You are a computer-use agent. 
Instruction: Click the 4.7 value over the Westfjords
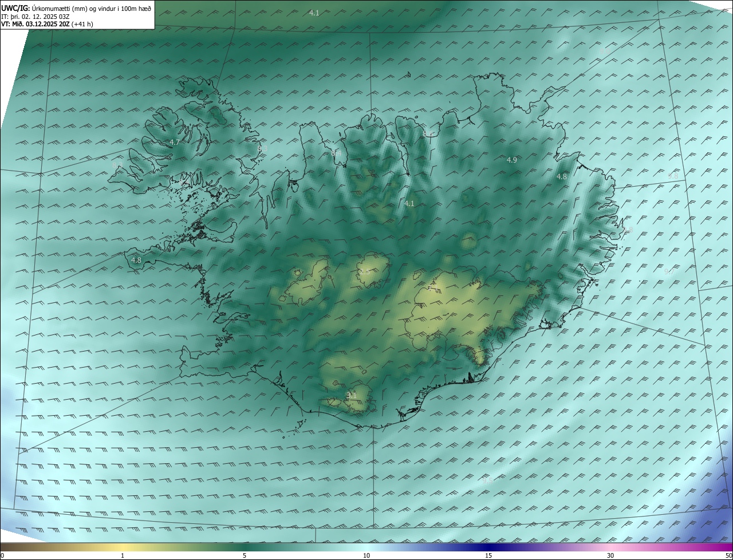click(x=175, y=142)
